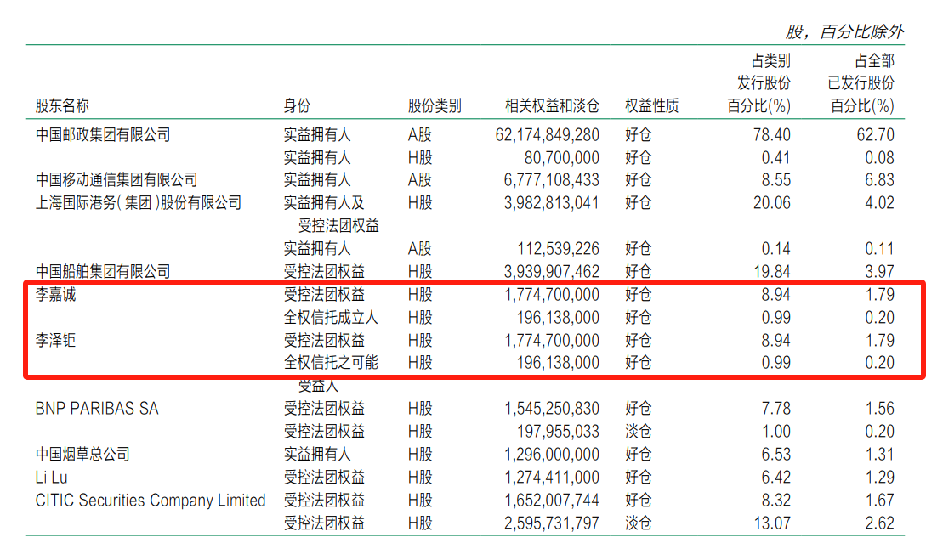
Task: Select the 相关权益和淡仓 column header
Action: click(x=552, y=105)
